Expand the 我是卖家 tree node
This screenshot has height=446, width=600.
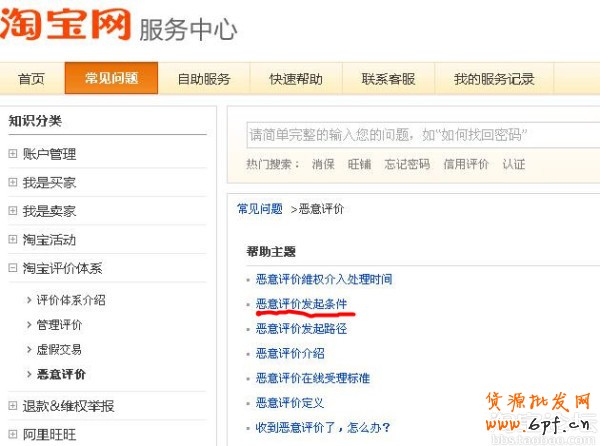pos(13,211)
